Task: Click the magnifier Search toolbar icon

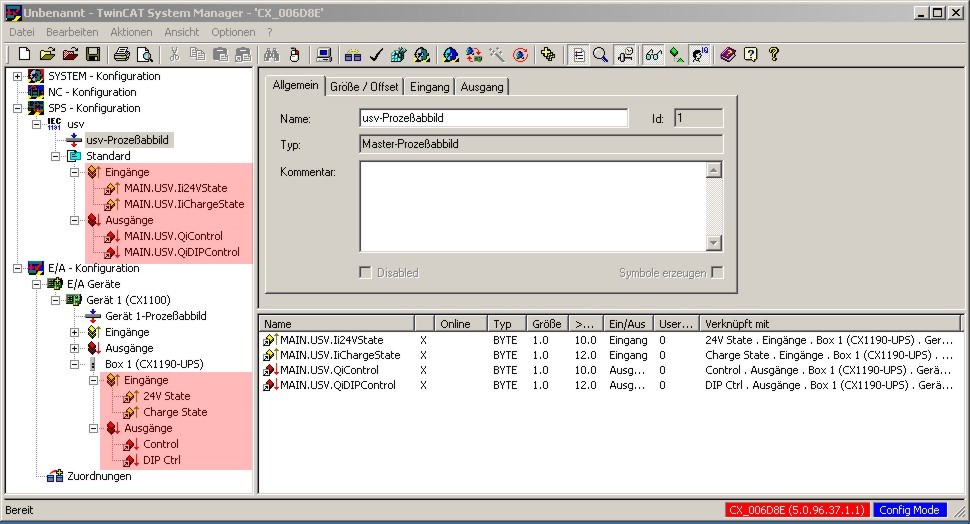Action: click(600, 54)
